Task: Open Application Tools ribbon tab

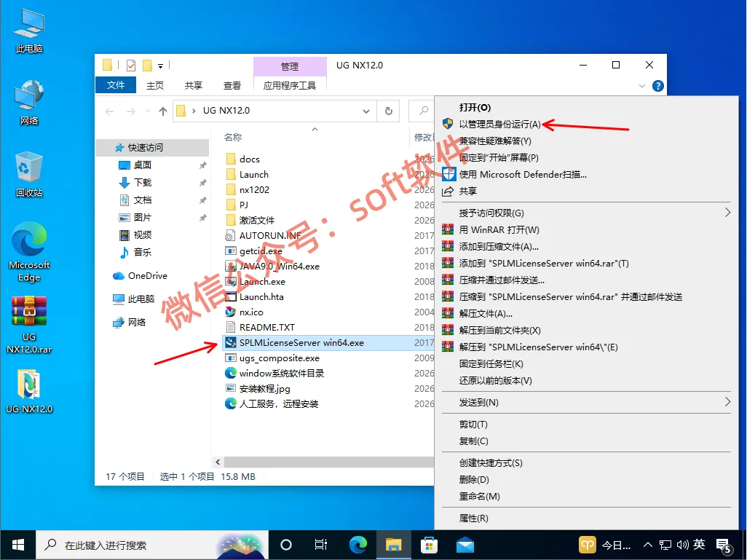Action: pyautogui.click(x=290, y=85)
